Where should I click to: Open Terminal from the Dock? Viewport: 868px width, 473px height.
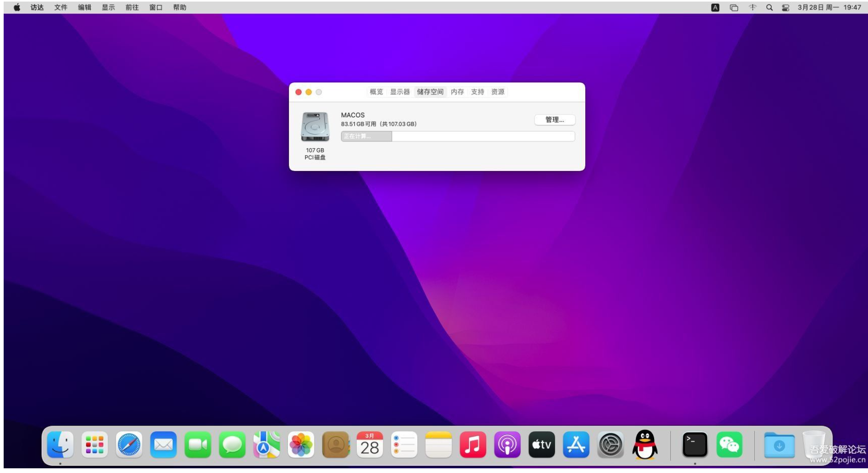pyautogui.click(x=695, y=445)
